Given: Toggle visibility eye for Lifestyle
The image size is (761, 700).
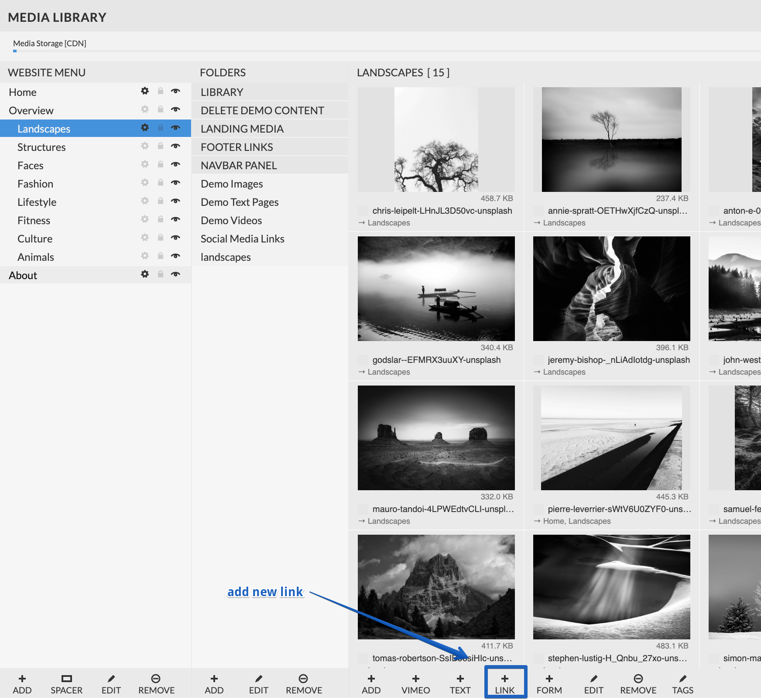Looking at the screenshot, I should (x=175, y=201).
